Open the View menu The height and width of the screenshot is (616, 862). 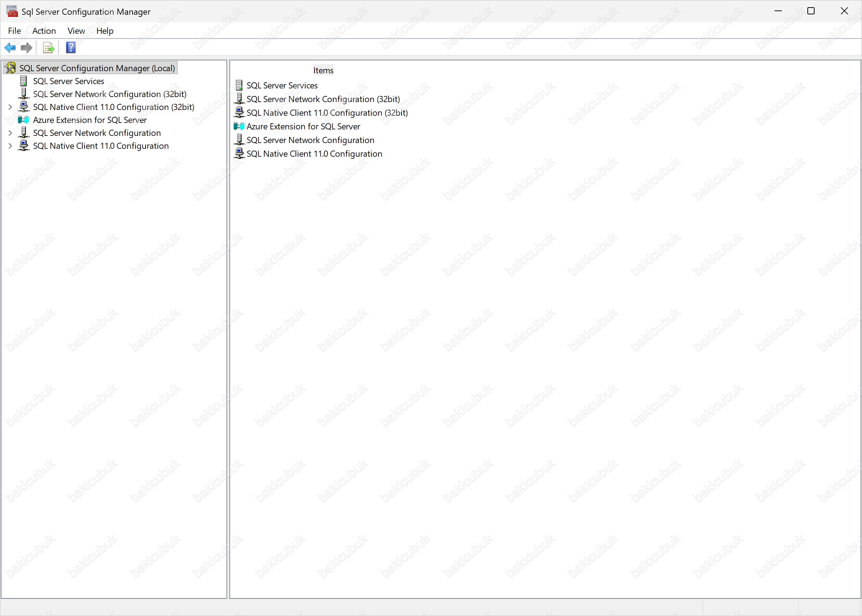pos(76,31)
